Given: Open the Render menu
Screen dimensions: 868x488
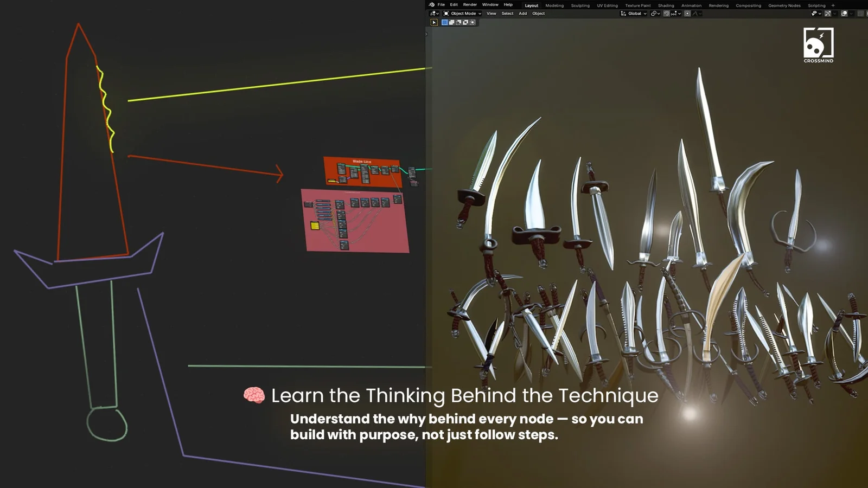Looking at the screenshot, I should tap(470, 4).
